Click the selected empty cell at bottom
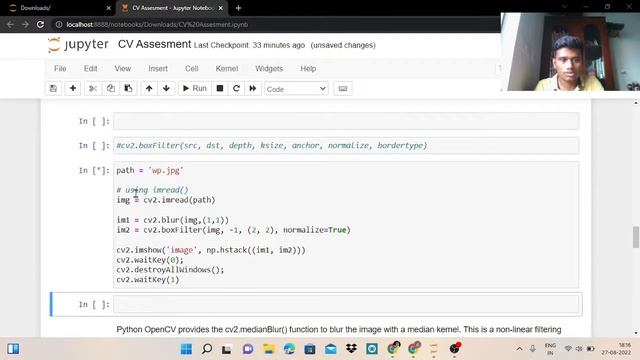Screen dimensions: 640x360 tap(346, 304)
